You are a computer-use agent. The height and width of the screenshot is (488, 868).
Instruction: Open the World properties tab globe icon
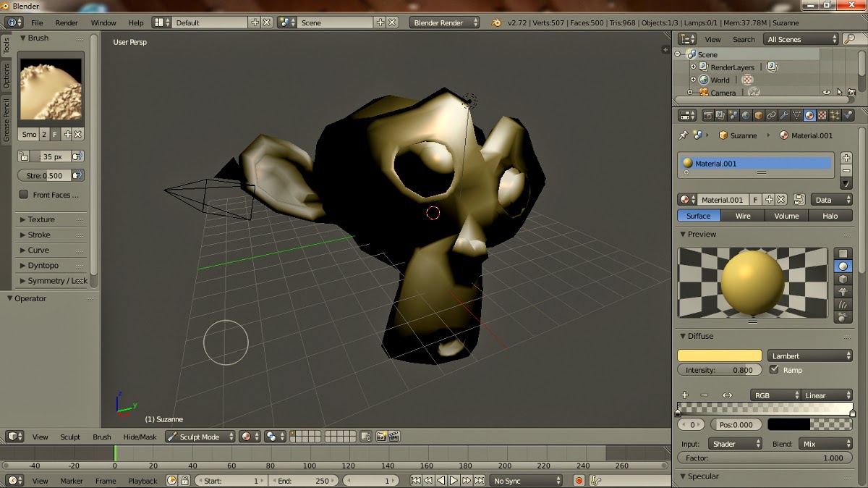[746, 115]
